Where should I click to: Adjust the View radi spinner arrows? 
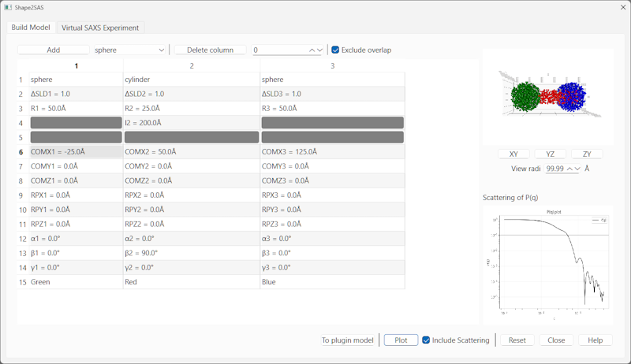(x=573, y=169)
